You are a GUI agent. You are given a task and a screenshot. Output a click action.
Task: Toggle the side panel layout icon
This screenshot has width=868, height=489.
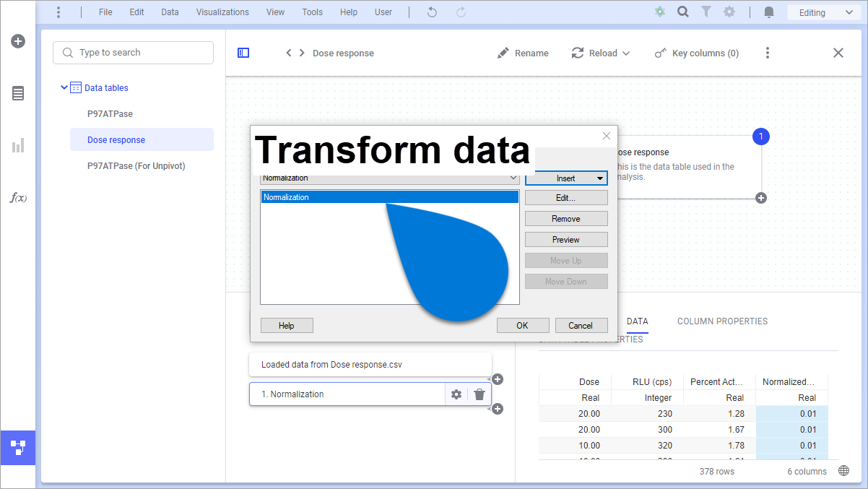(x=243, y=53)
